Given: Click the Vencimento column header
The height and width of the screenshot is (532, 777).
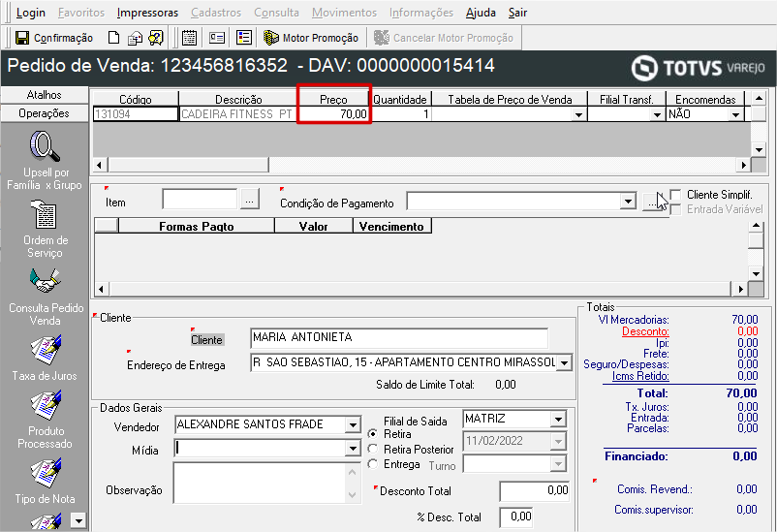Looking at the screenshot, I should (391, 226).
